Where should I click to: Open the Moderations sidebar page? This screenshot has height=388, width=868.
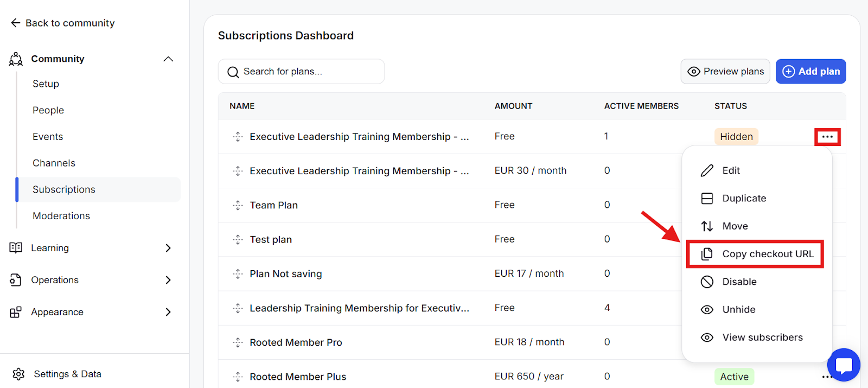(61, 216)
